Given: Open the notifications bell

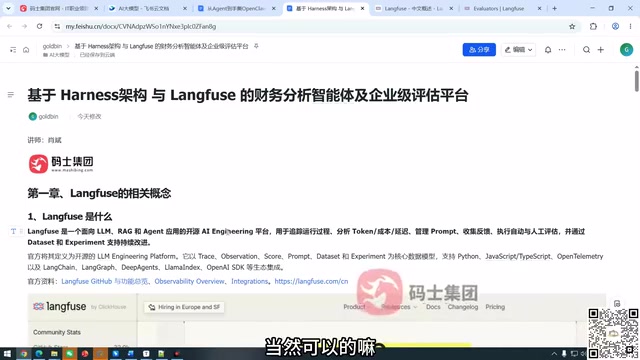Looking at the screenshot, I should pyautogui.click(x=548, y=50).
